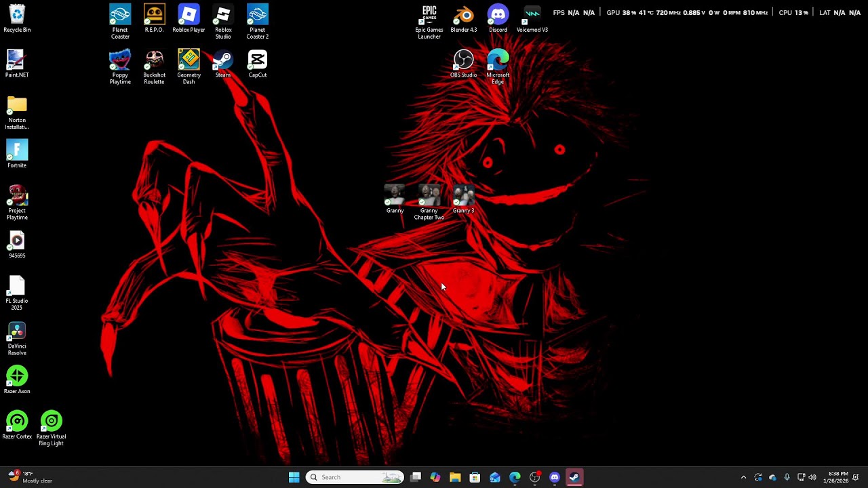Open Microsoft Store from the taskbar
The height and width of the screenshot is (488, 868).
click(475, 477)
